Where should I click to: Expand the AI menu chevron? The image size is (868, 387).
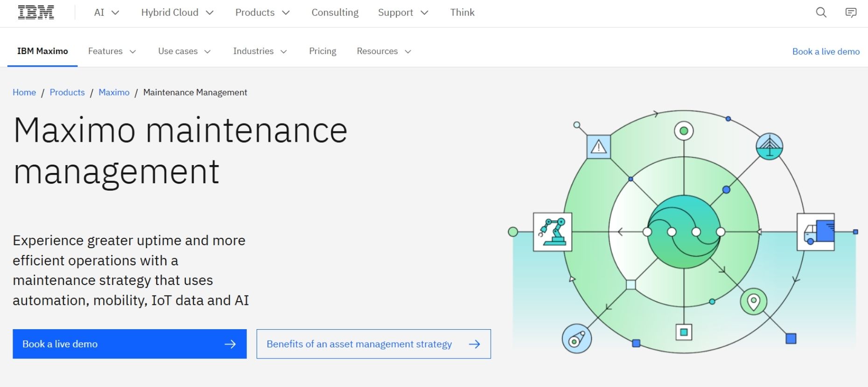(115, 13)
